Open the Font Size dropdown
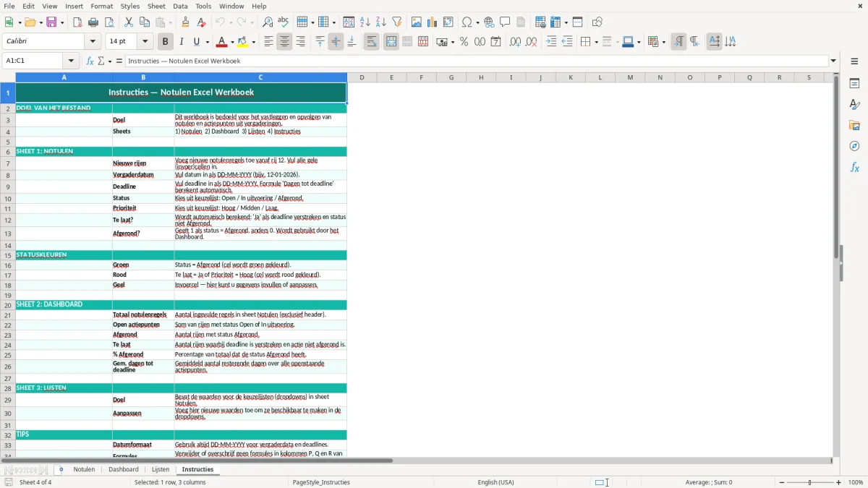This screenshot has height=488, width=868. tap(145, 42)
